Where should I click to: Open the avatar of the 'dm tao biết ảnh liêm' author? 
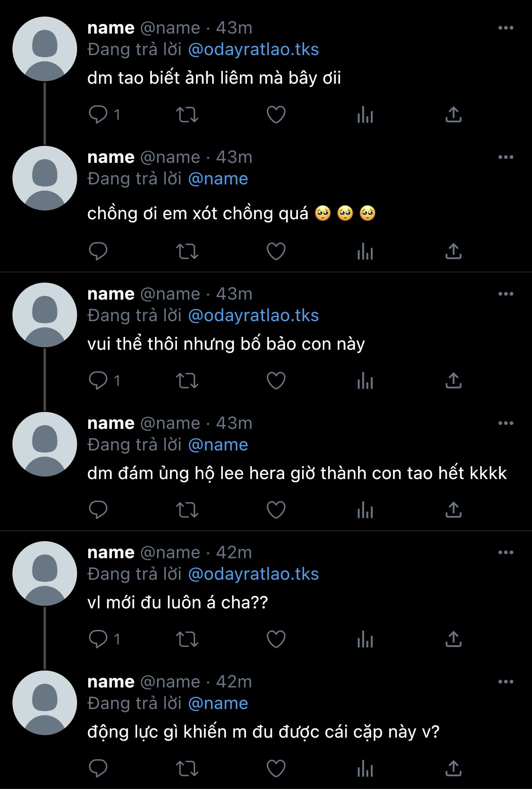(45, 49)
